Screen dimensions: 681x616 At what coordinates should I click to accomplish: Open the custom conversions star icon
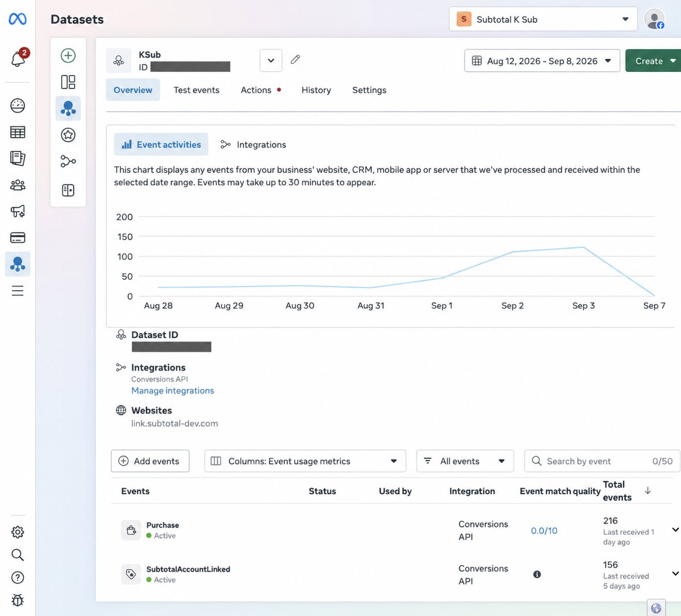(x=68, y=135)
